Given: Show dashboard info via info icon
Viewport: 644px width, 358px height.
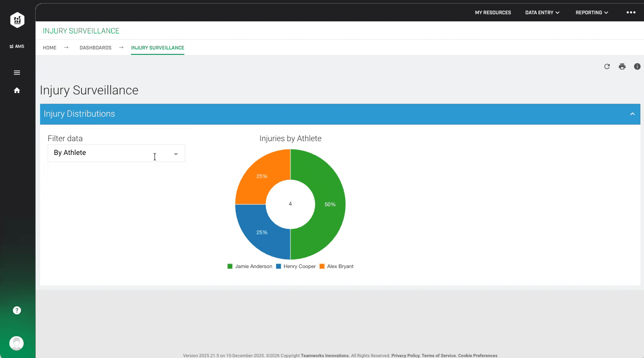Looking at the screenshot, I should (637, 66).
